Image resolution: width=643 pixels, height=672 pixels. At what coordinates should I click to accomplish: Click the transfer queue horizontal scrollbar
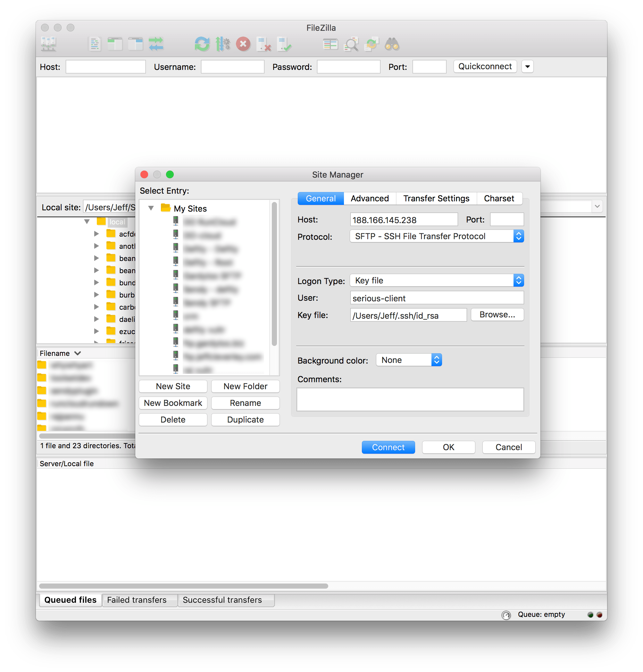[x=184, y=586]
